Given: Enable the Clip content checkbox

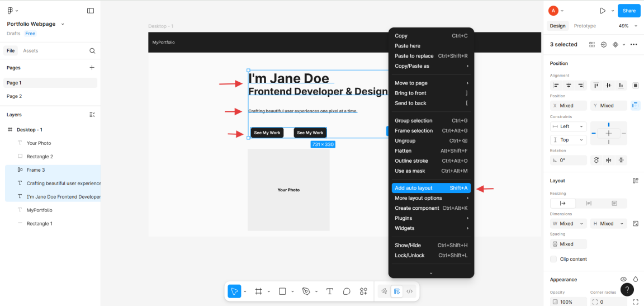Looking at the screenshot, I should point(553,259).
